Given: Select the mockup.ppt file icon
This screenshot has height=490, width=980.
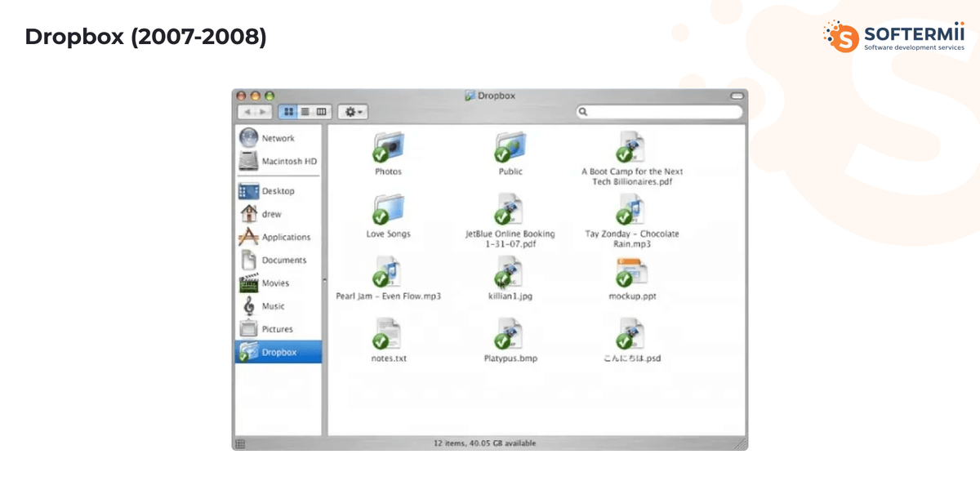Looking at the screenshot, I should [x=631, y=272].
